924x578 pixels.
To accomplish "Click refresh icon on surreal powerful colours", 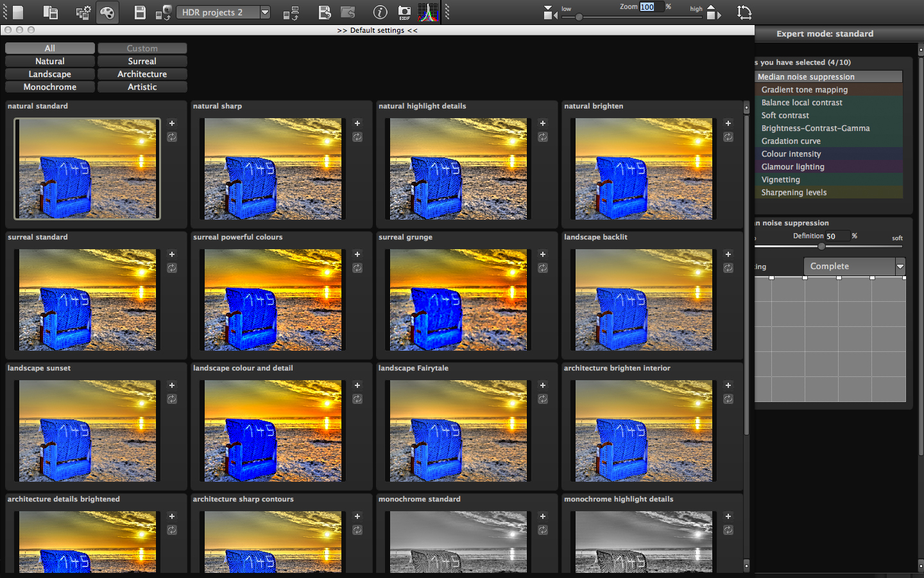I will (357, 268).
